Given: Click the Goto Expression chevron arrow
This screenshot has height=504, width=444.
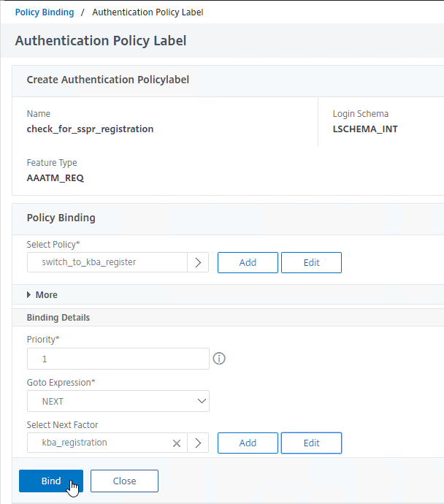Looking at the screenshot, I should click(202, 401).
